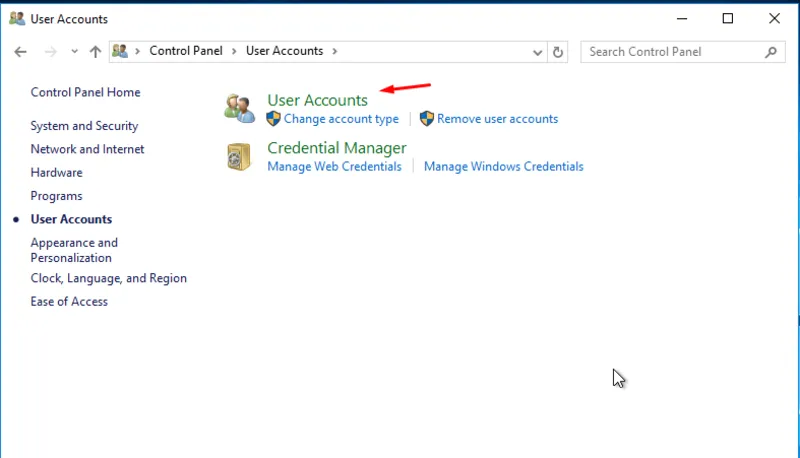Screen dimensions: 800x458
Task: Click the address bar Control Panel icon
Action: (120, 51)
